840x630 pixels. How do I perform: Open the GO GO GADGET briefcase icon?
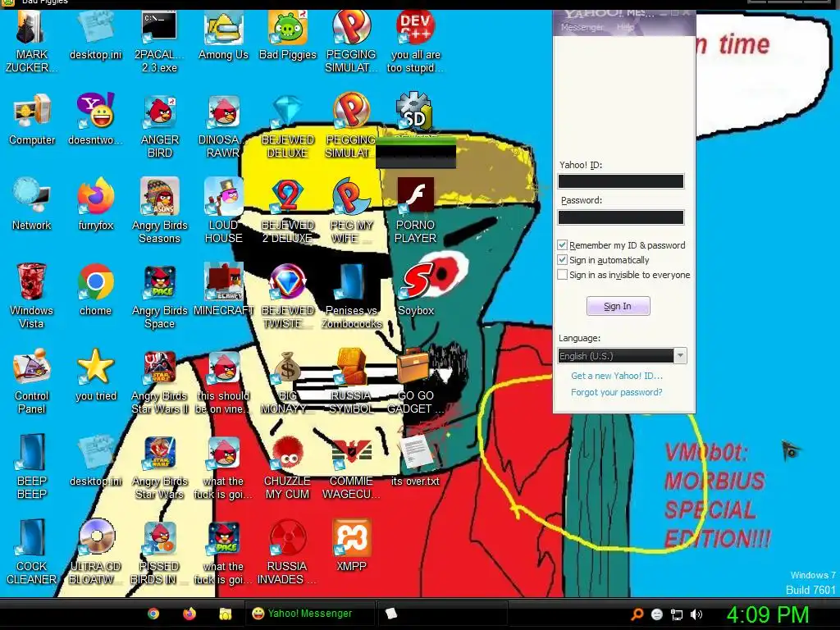(416, 381)
